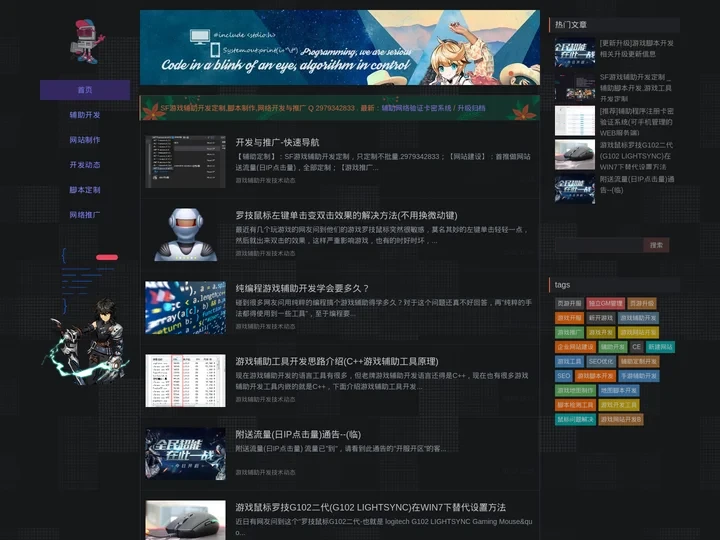The width and height of the screenshot is (720, 540).
Task: Click sidebar mouse thumbnail in 热门文章
Action: 575,155
